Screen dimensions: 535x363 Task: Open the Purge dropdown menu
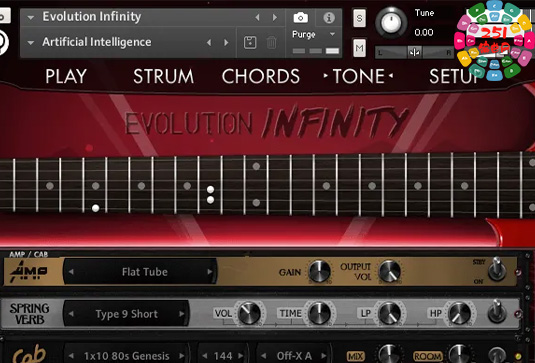(332, 34)
